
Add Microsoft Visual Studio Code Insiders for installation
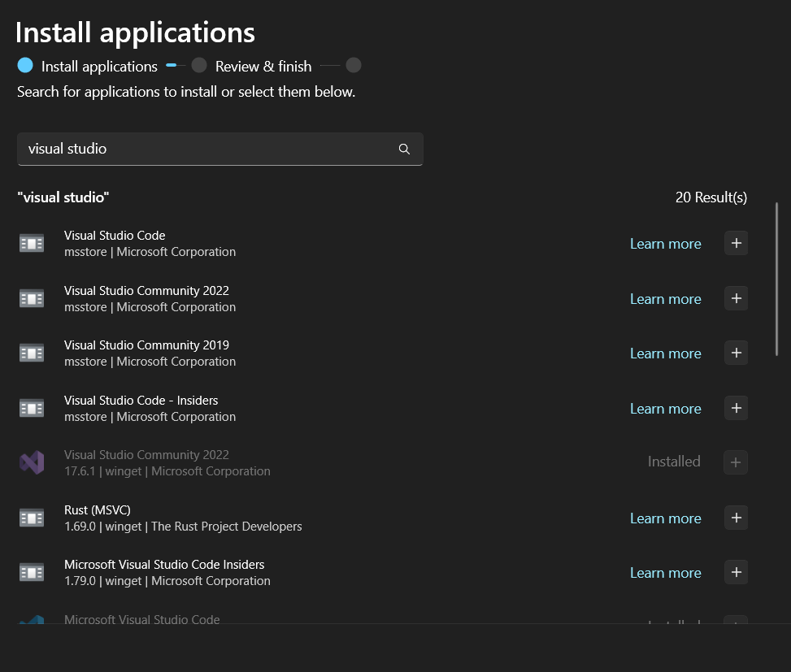(x=736, y=572)
